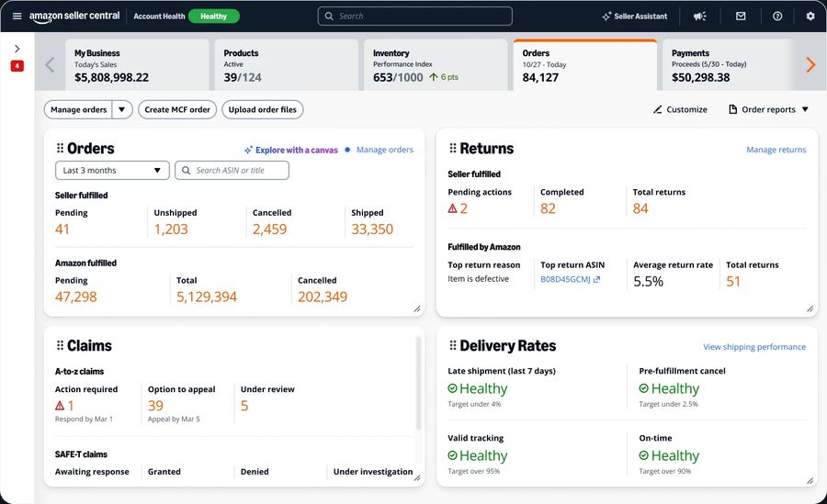
Task: Open the announcements megaphone icon
Action: tap(700, 17)
